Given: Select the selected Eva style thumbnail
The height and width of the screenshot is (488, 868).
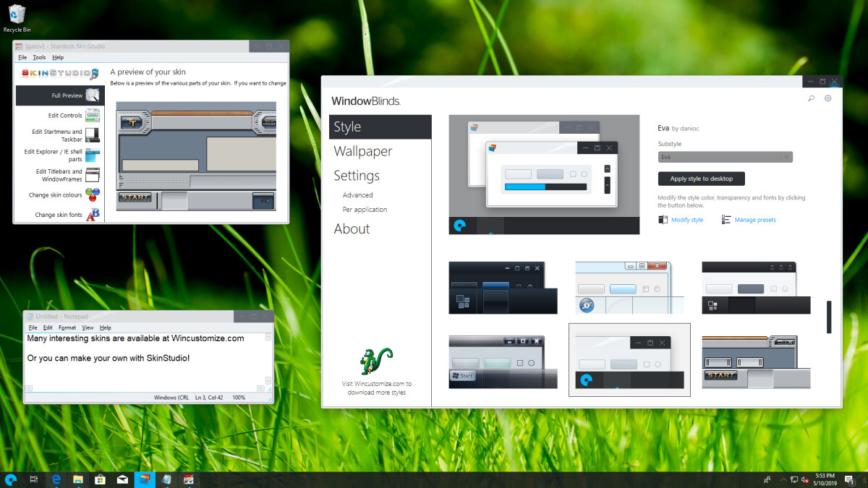Looking at the screenshot, I should [629, 360].
